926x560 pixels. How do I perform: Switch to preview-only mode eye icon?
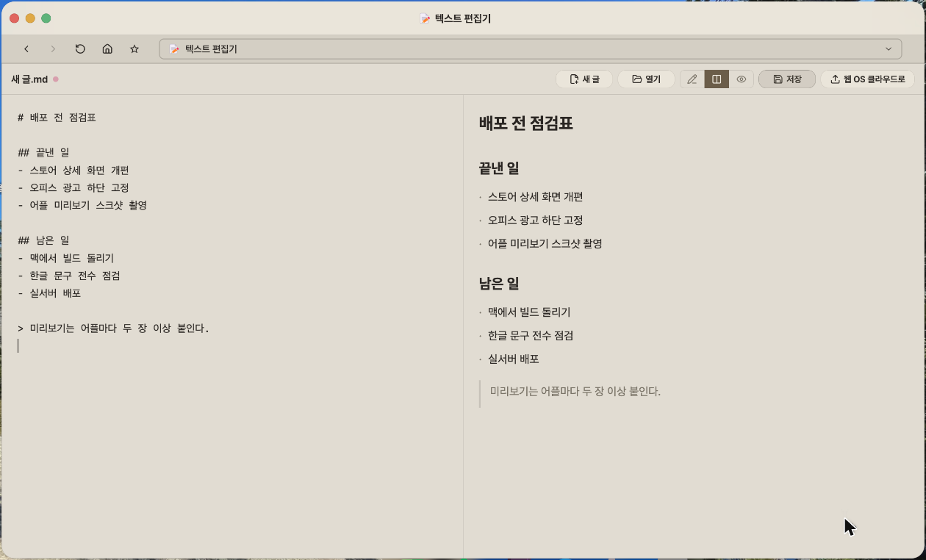pos(742,79)
